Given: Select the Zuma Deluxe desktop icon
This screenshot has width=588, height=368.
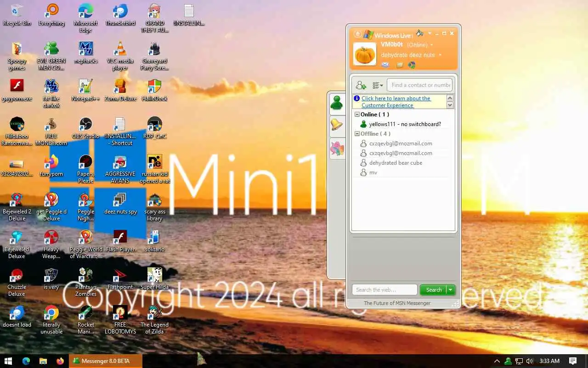Looking at the screenshot, I should click(120, 90).
